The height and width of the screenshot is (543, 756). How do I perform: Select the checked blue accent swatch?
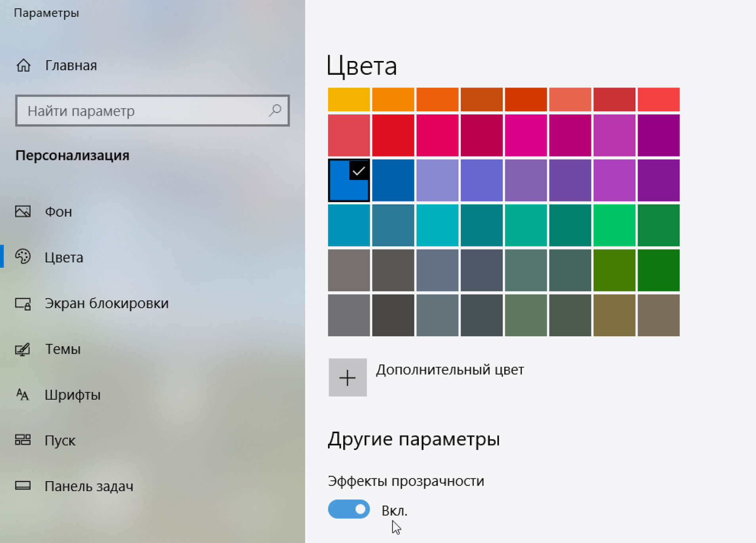[x=349, y=181]
